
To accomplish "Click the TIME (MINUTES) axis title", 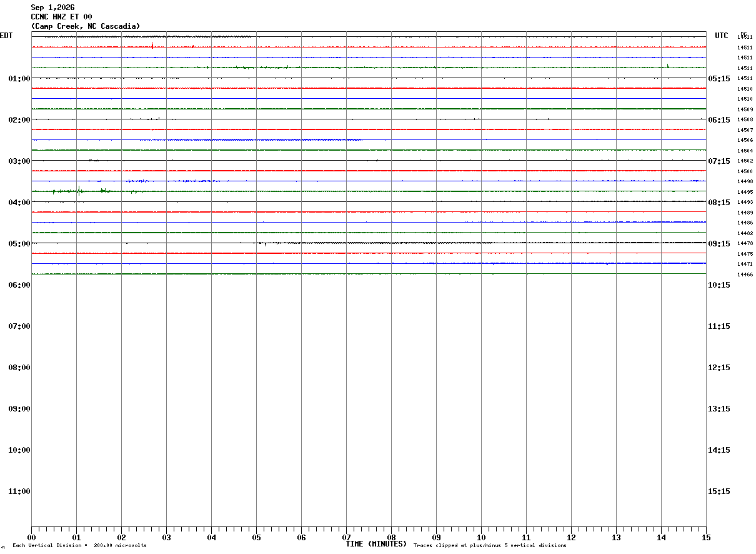I will point(376,544).
